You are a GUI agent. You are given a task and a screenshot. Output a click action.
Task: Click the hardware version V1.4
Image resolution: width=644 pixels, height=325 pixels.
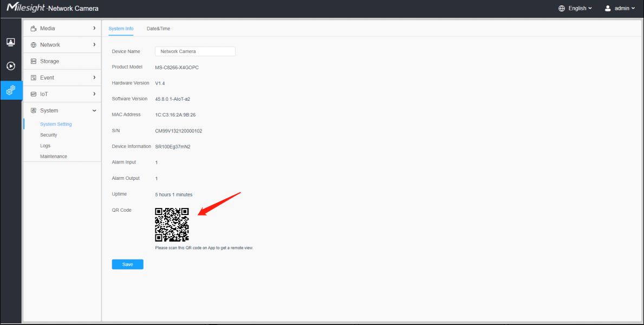[160, 83]
